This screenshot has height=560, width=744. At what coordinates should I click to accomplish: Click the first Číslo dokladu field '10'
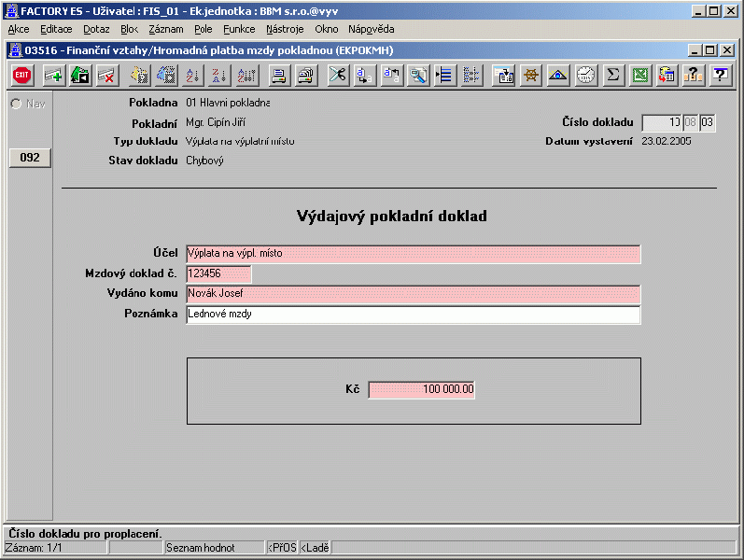tap(662, 122)
